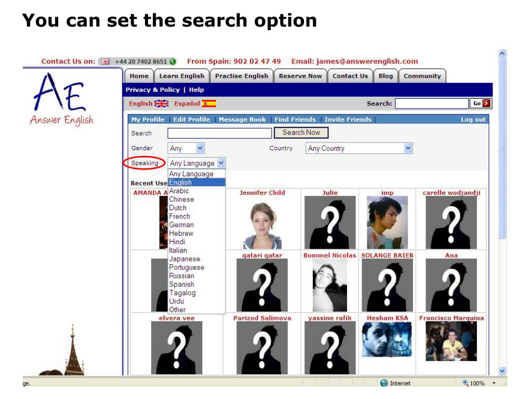Screen dimensions: 532x399
Task: Choose Other from the language list
Action: (x=197, y=310)
